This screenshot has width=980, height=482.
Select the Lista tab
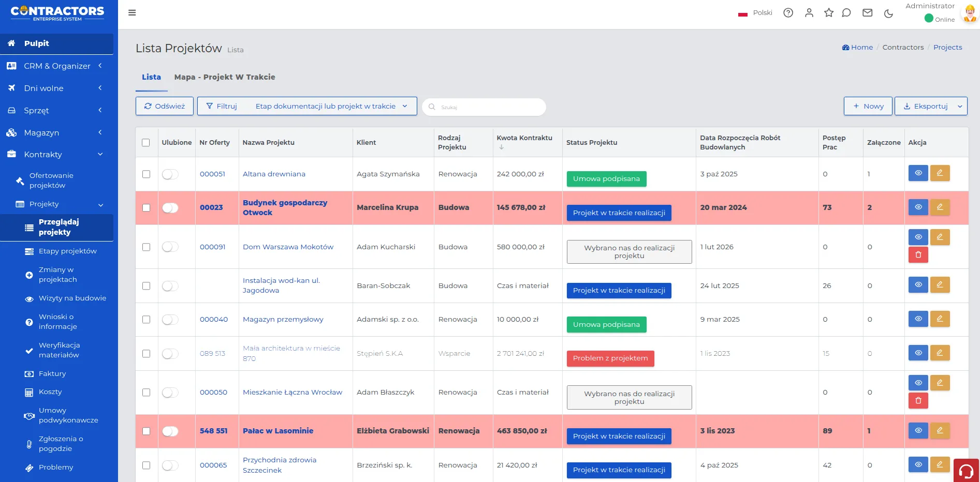pos(151,77)
